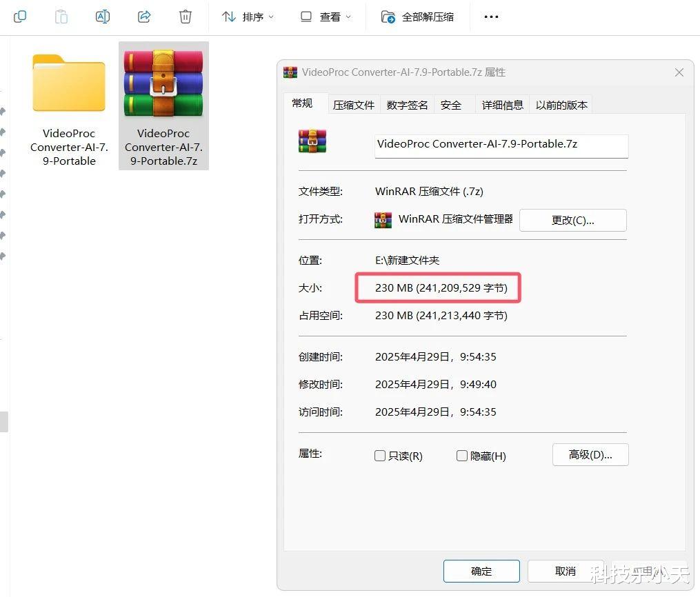Click the 230 MB (241,209,529 字节) size value

(441, 287)
